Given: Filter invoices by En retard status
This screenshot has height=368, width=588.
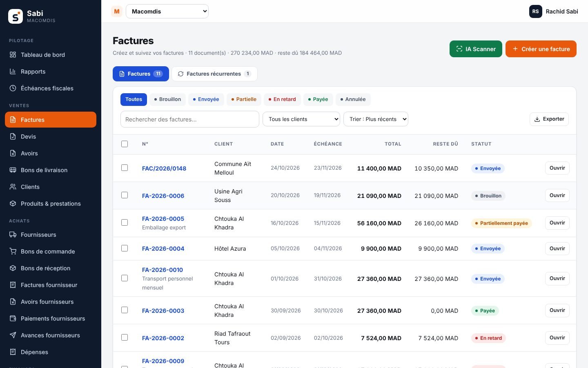Looking at the screenshot, I should (282, 99).
